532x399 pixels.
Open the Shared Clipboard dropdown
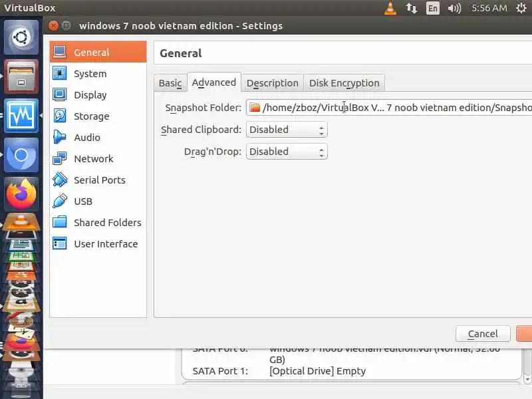(x=287, y=130)
